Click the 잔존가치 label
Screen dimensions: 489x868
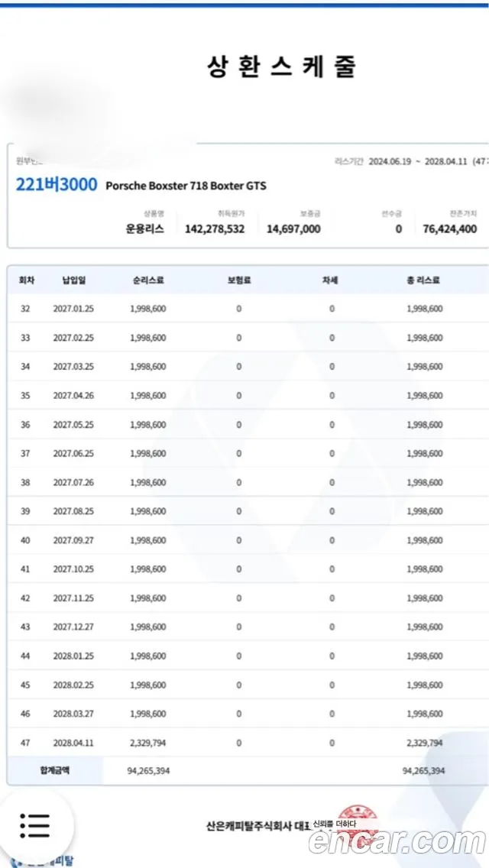tap(464, 213)
